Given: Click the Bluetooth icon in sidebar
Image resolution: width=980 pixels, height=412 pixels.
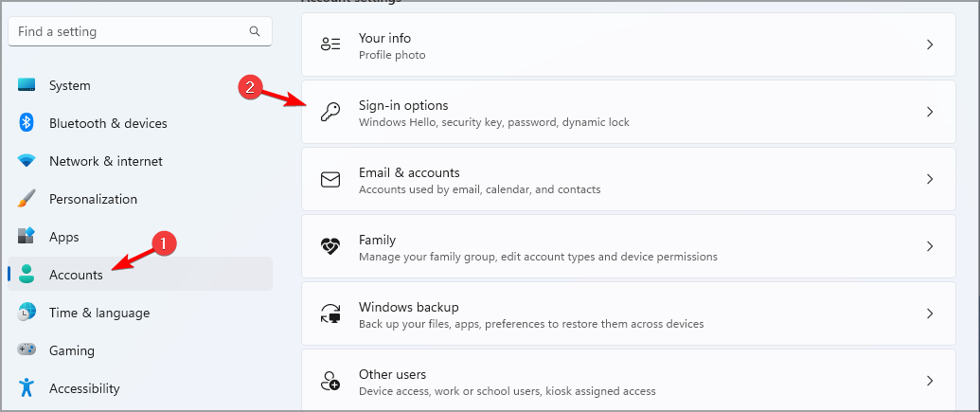Looking at the screenshot, I should [x=27, y=123].
